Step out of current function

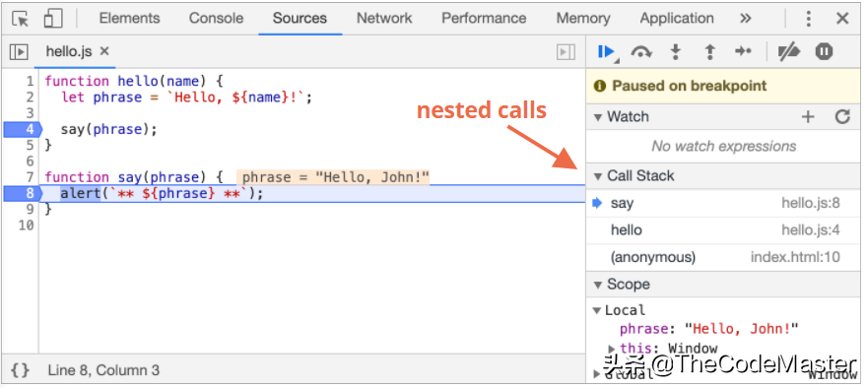coord(709,52)
